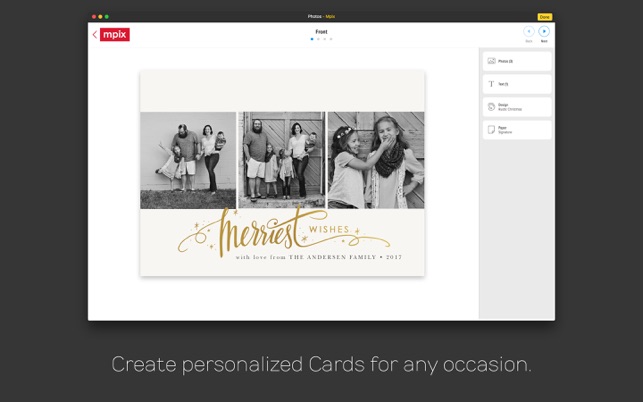Image resolution: width=643 pixels, height=402 pixels.
Task: Click the 'Front' page title
Action: pos(322,32)
